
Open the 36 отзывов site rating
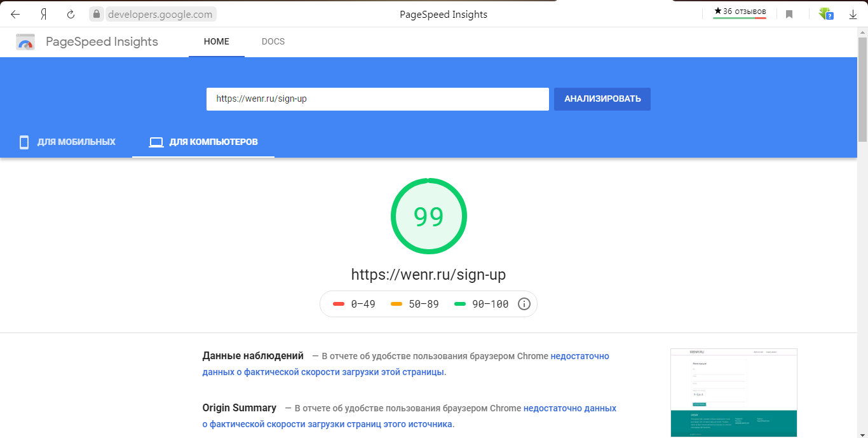click(740, 11)
